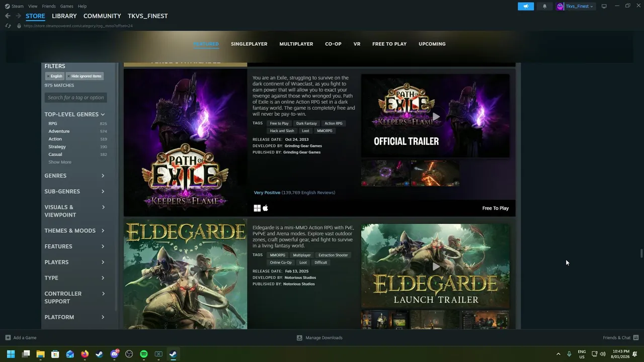
Task: Open Grinding Gear Games developer link
Action: (x=303, y=146)
